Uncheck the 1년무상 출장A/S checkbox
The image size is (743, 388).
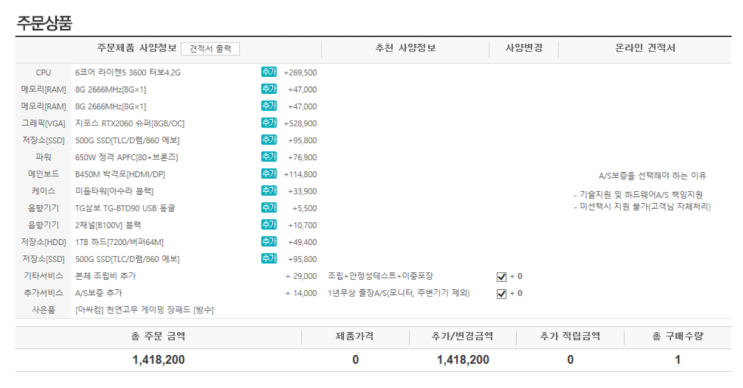501,294
